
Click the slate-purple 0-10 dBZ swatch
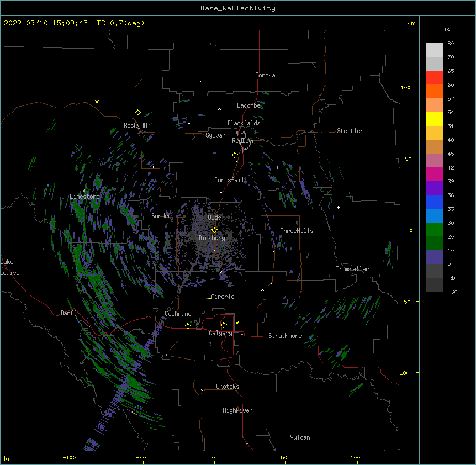click(434, 257)
